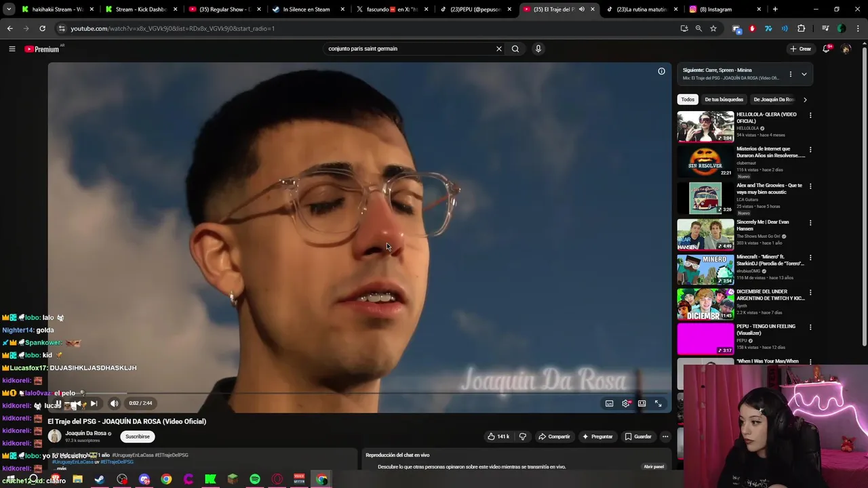Open mix playlist options menu
The width and height of the screenshot is (868, 488).
790,74
